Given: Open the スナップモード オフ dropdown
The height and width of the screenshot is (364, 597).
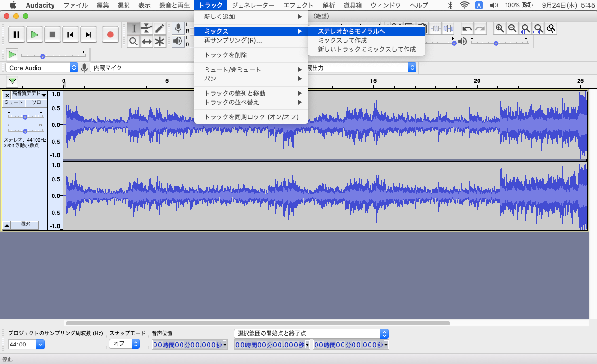Looking at the screenshot, I should click(125, 344).
